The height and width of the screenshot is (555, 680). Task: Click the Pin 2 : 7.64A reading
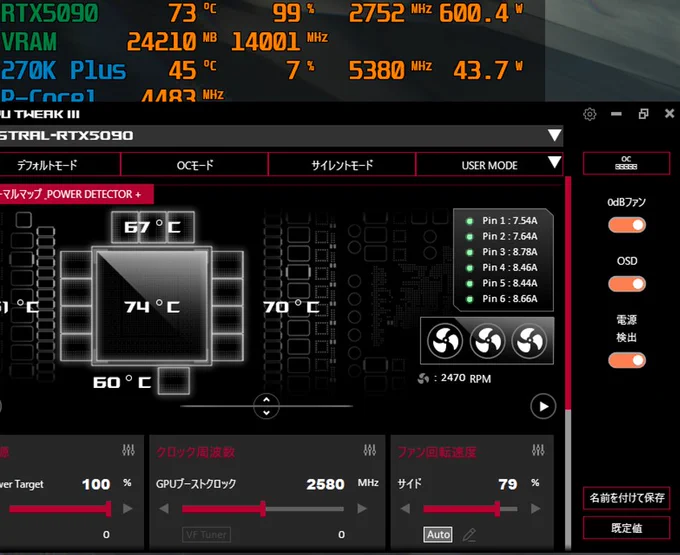coord(510,236)
